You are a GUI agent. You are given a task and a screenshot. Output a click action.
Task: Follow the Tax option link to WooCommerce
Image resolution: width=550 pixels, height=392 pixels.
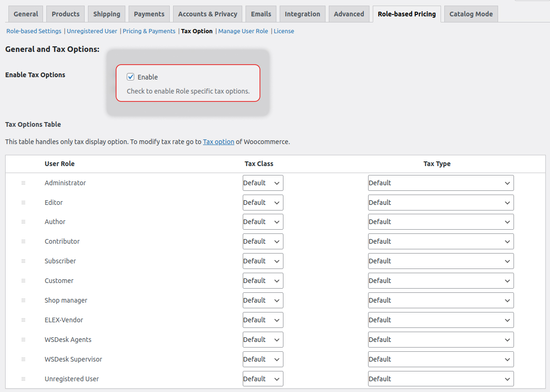tap(218, 142)
